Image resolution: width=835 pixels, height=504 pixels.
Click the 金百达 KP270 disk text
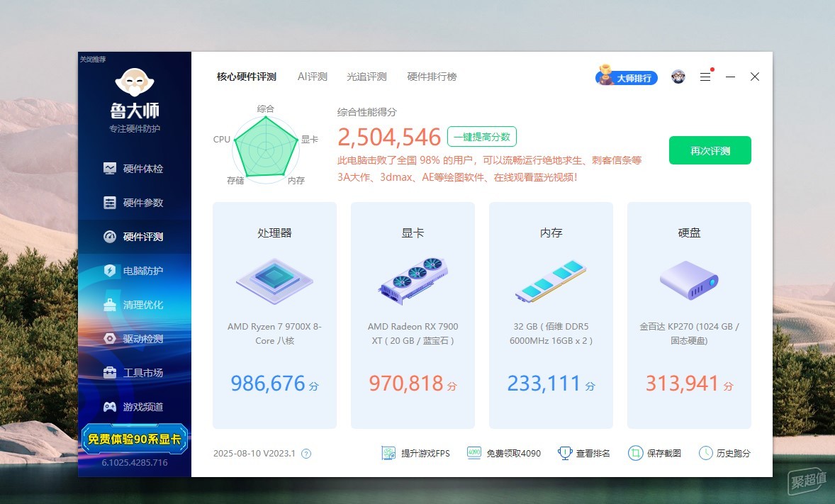click(x=689, y=333)
